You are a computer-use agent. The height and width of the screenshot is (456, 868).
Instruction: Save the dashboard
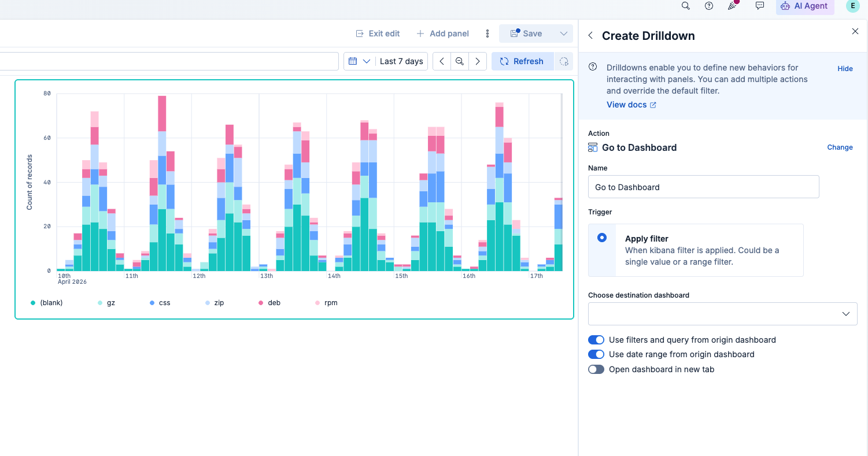click(526, 34)
